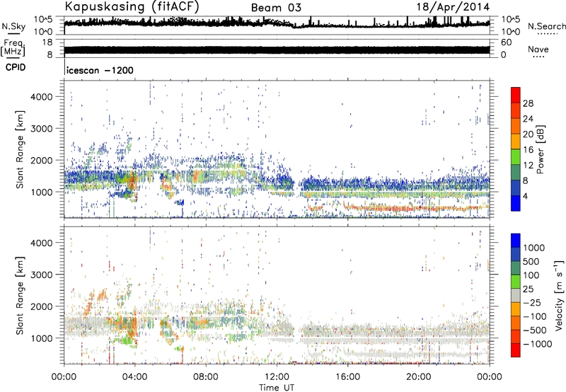Pick the red bottom segment of velocity colorbar
This screenshot has height=392, width=566.
coord(516,350)
